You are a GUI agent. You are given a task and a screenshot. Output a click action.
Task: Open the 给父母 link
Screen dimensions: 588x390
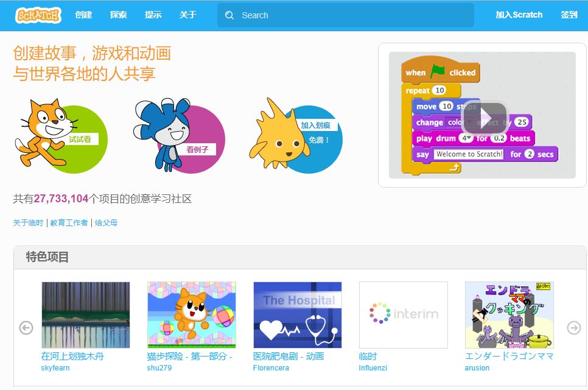106,223
